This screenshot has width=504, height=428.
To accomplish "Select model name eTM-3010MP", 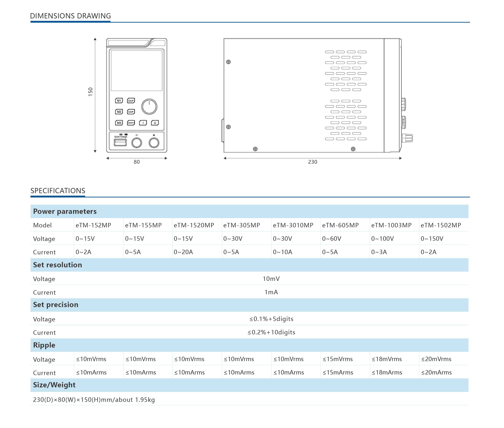I will (x=293, y=225).
